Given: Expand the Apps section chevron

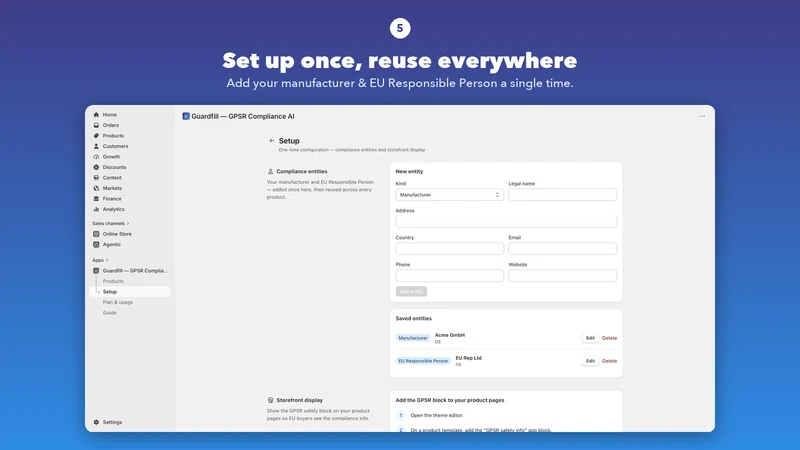Looking at the screenshot, I should point(107,260).
